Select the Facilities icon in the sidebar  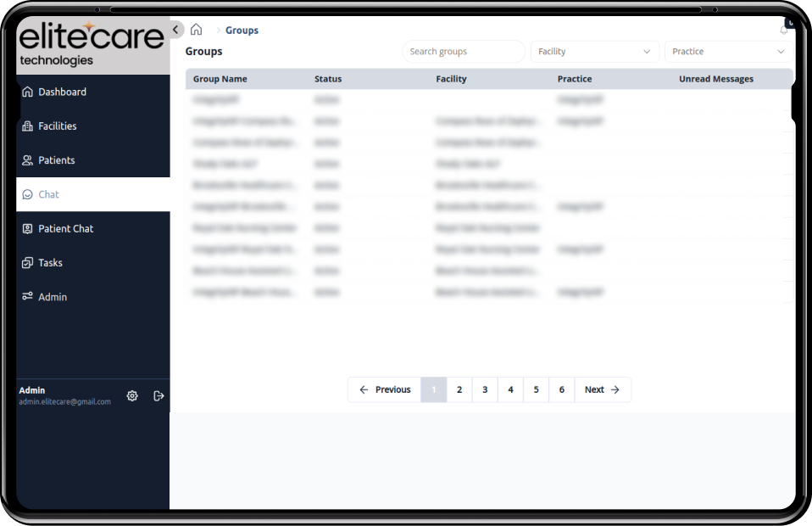pos(29,126)
